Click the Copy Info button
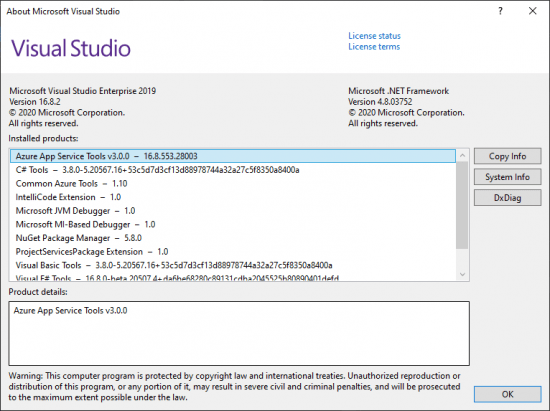The image size is (550, 411). click(x=507, y=156)
